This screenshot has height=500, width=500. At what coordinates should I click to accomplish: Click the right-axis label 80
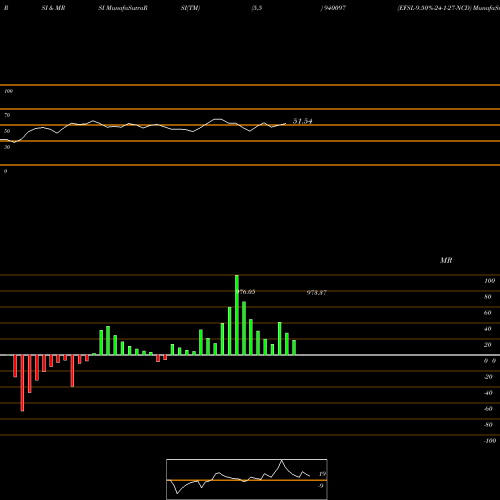point(488,297)
